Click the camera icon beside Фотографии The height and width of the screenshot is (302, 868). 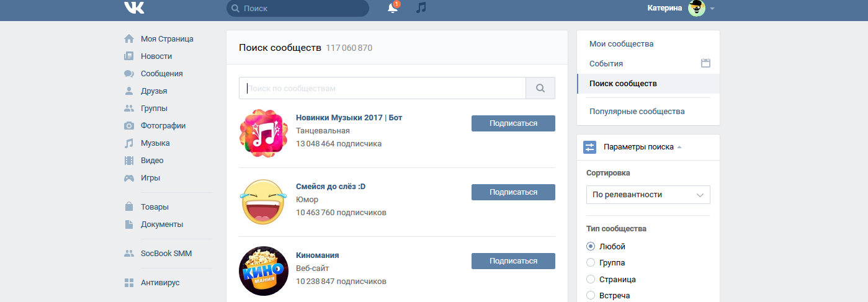click(129, 125)
